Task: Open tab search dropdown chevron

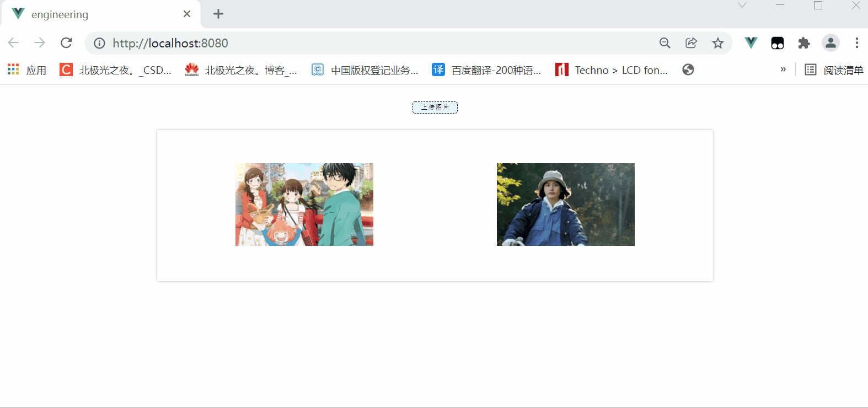Action: click(x=742, y=6)
